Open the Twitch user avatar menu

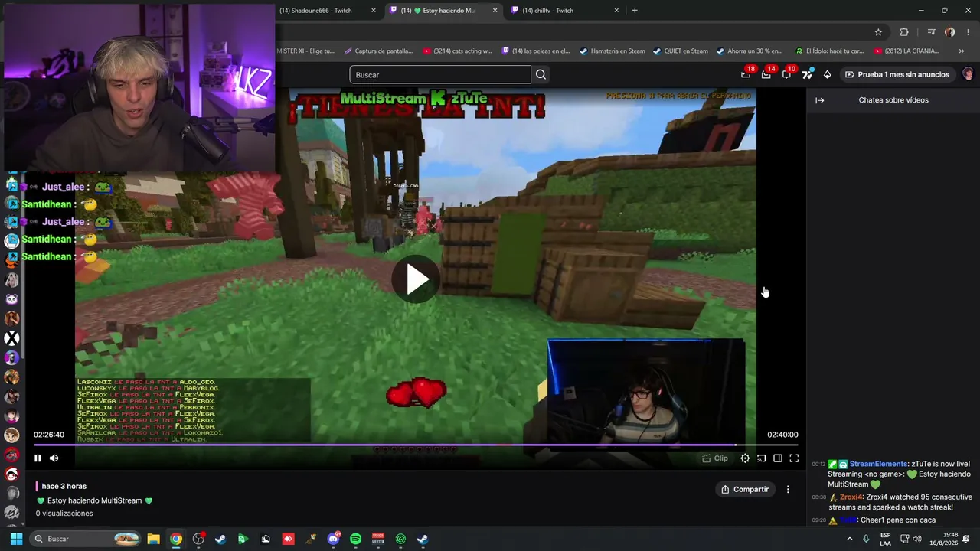click(968, 74)
